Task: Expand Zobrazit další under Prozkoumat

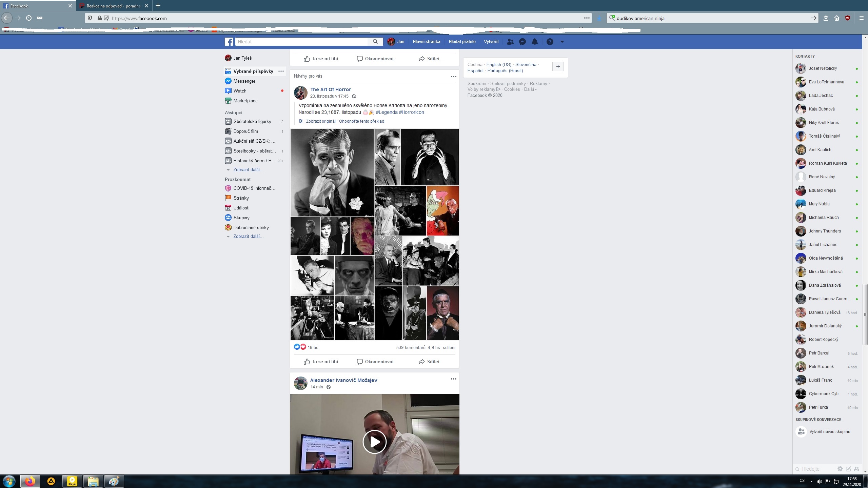Action: click(x=248, y=236)
